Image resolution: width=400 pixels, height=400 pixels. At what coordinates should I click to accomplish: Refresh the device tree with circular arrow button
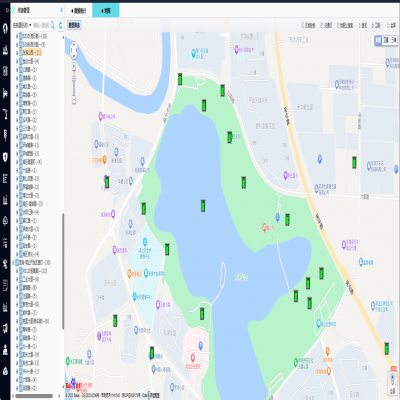pos(60,25)
